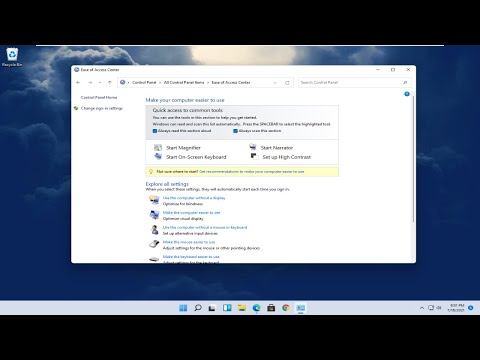Click the High Contrast icon
Viewport: 480px width, 360px height.
coord(254,156)
